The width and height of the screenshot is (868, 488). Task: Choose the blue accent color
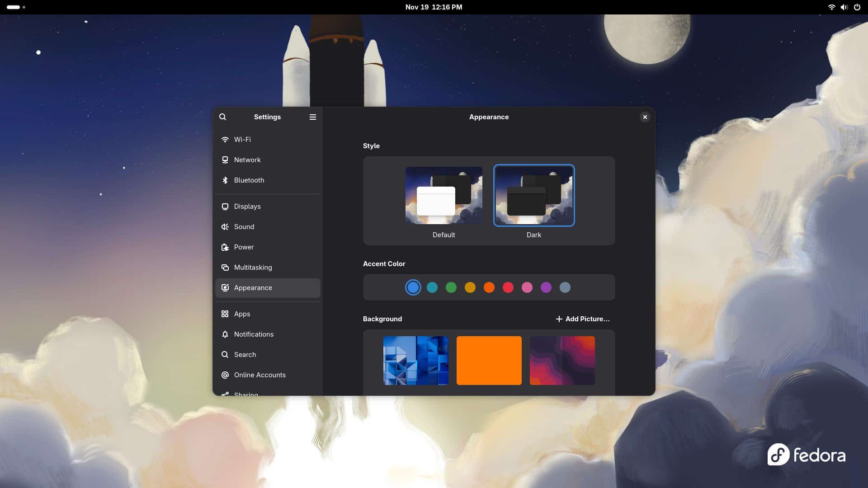pyautogui.click(x=413, y=287)
